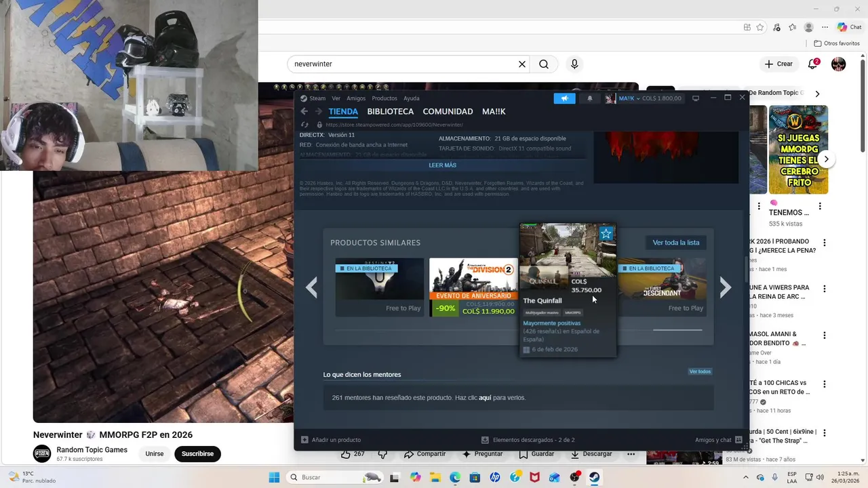
Task: Click Guardar under the video
Action: click(x=536, y=453)
